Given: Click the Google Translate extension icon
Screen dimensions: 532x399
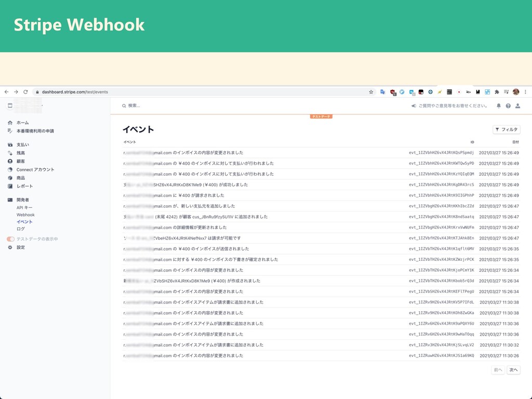Looking at the screenshot, I should click(382, 92).
